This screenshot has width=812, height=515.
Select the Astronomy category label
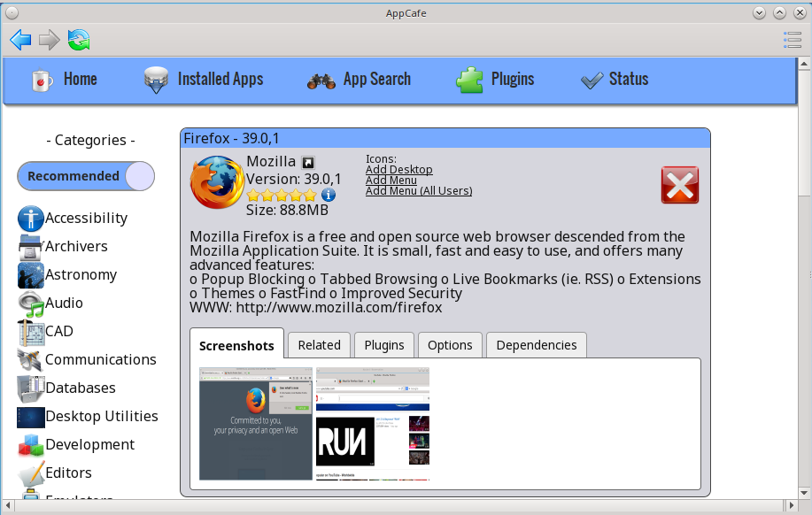(x=81, y=275)
